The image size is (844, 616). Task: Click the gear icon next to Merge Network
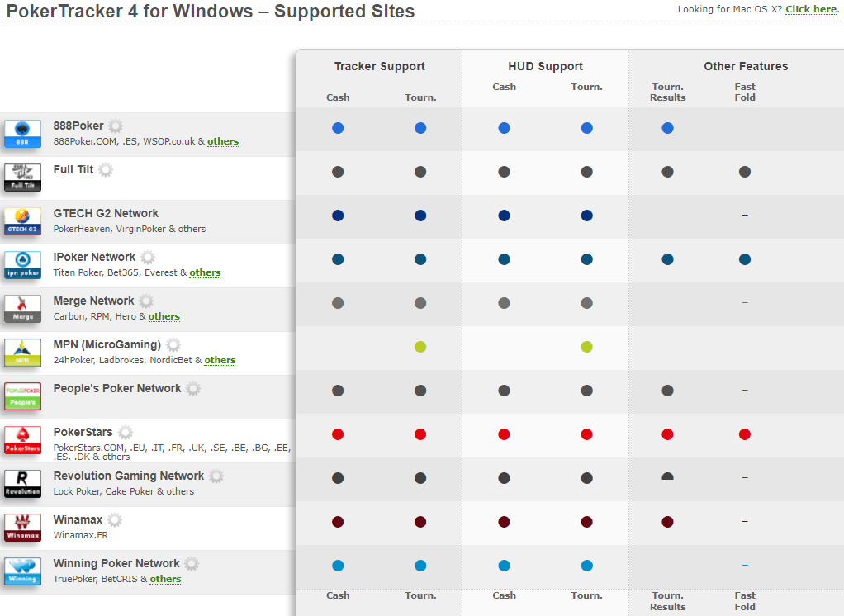pyautogui.click(x=146, y=301)
